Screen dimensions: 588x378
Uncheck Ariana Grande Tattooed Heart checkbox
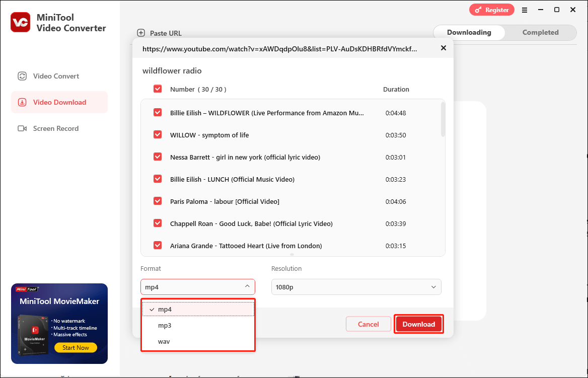pyautogui.click(x=158, y=245)
